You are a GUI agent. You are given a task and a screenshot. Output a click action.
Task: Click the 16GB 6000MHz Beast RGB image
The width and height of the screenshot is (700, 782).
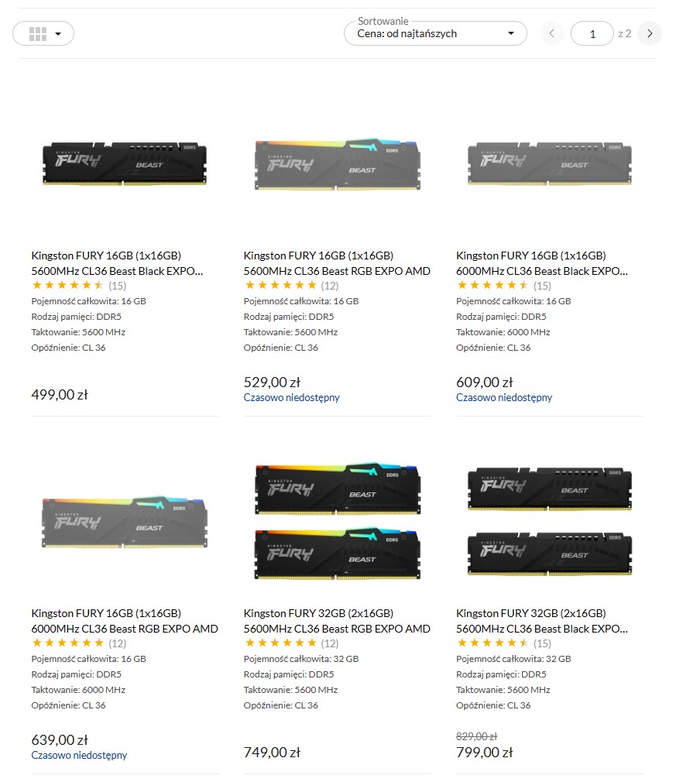124,522
